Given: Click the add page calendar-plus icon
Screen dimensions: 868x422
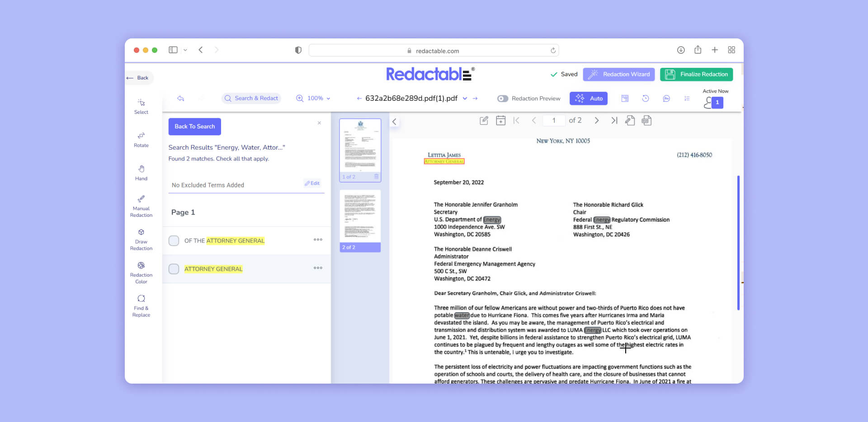Looking at the screenshot, I should [x=500, y=121].
